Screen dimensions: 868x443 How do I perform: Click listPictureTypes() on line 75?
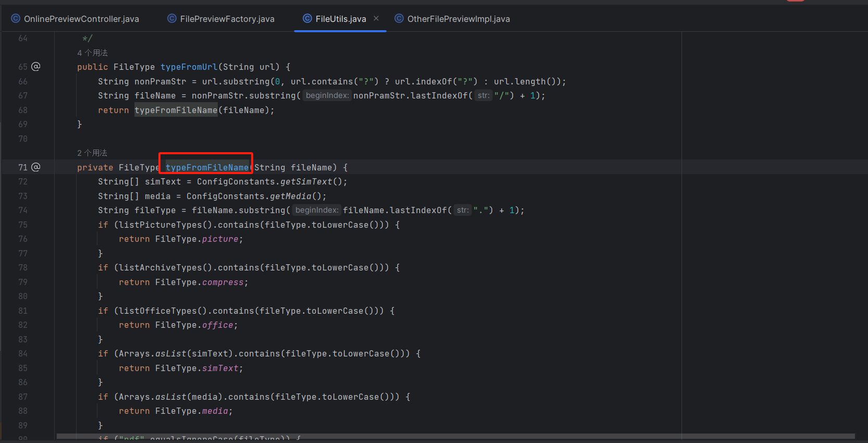click(x=165, y=225)
